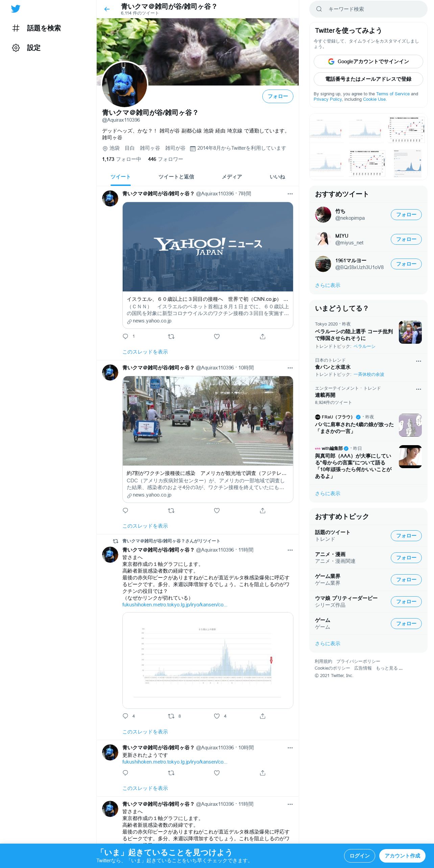
Task: Open the blue bear profile picture
Action: pos(125,85)
